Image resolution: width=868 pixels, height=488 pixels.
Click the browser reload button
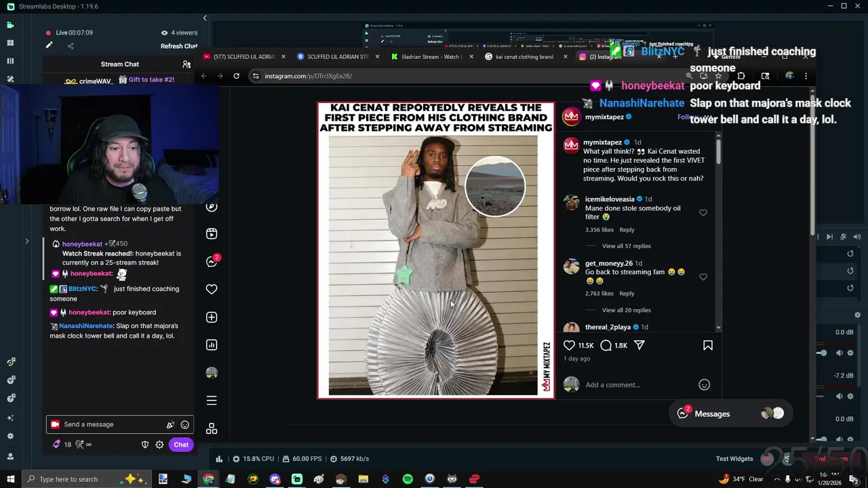(x=236, y=76)
